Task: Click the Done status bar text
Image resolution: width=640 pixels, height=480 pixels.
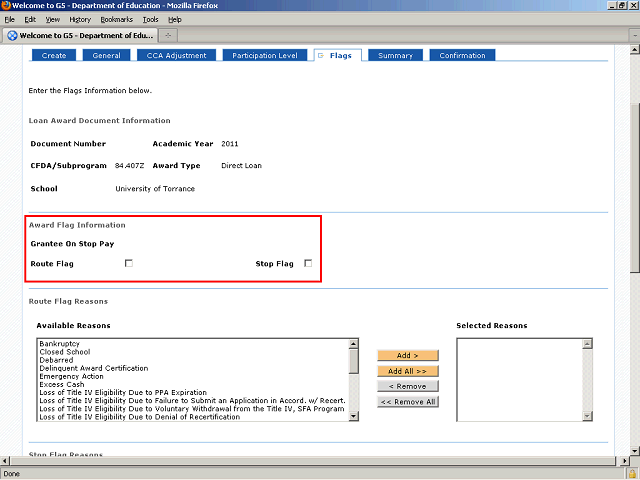Action: coord(11,474)
